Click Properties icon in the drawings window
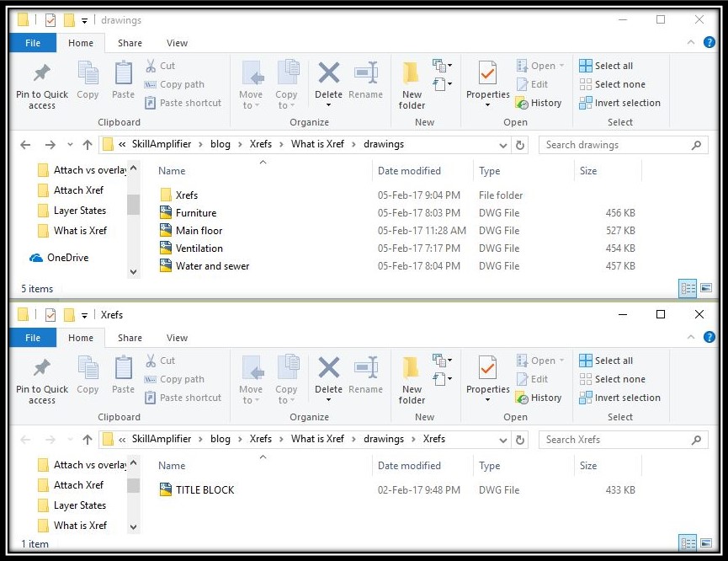The width and height of the screenshot is (728, 561). 487,72
